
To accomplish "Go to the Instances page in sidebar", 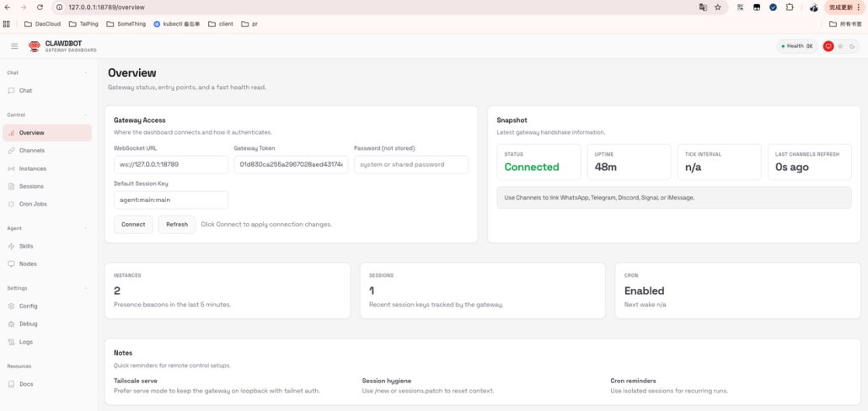I will pos(32,168).
